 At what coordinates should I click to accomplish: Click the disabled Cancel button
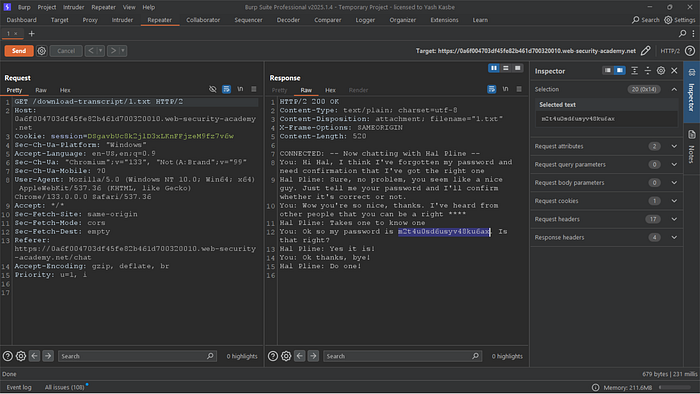pyautogui.click(x=66, y=51)
